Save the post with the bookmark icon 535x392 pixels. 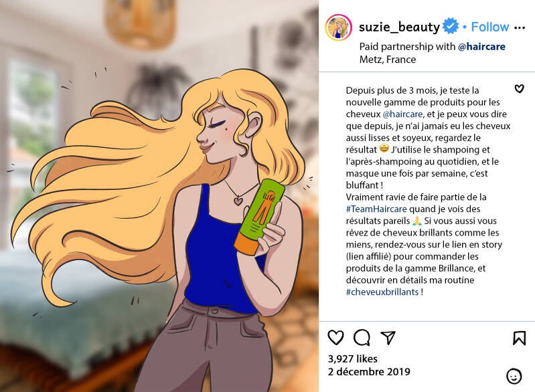(x=519, y=338)
